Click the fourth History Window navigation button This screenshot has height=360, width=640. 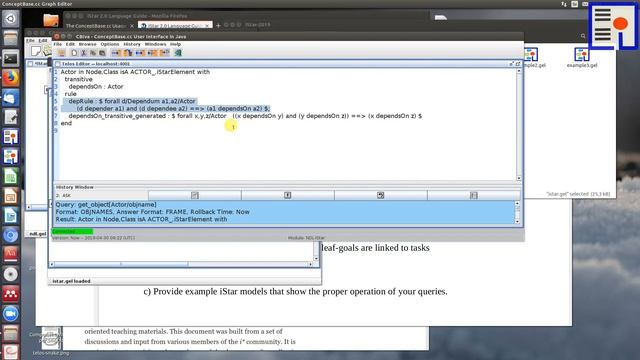click(473, 196)
